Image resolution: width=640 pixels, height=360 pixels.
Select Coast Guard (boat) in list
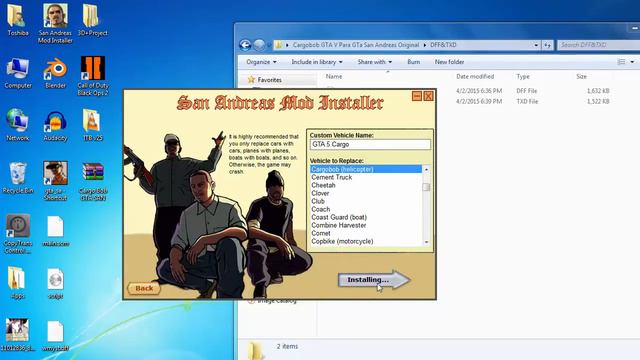click(x=366, y=217)
